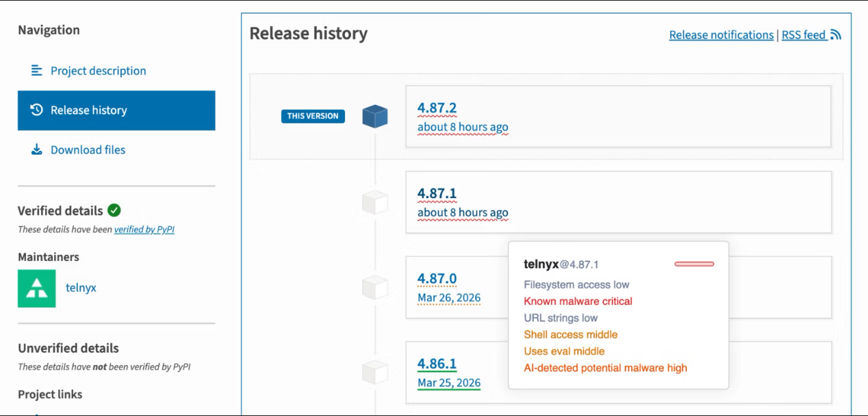
Task: Click the green verified checkmark icon
Action: [114, 210]
